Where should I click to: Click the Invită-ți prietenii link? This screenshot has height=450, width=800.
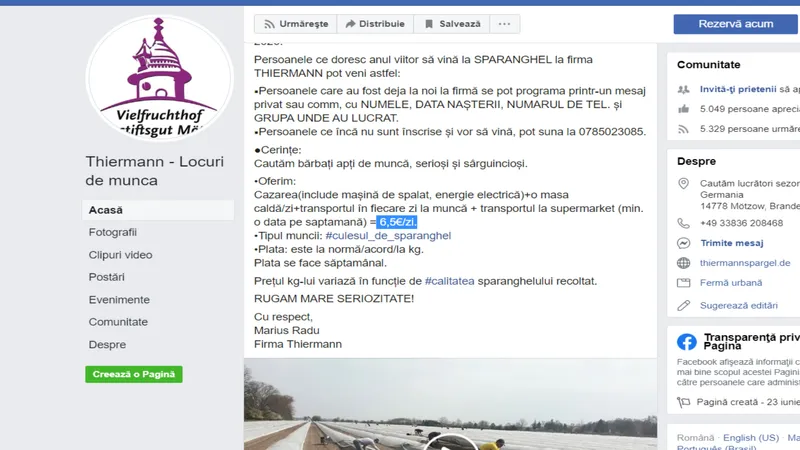738,89
